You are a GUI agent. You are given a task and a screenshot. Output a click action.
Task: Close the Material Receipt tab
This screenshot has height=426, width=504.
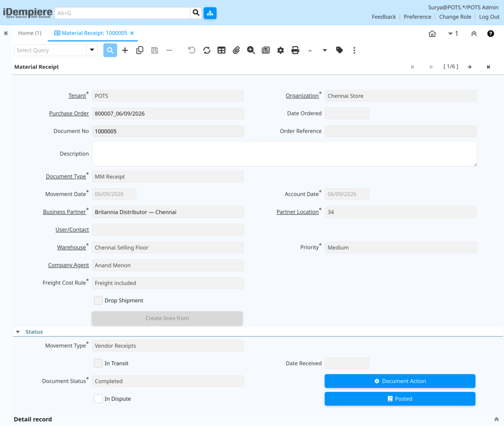coord(132,33)
